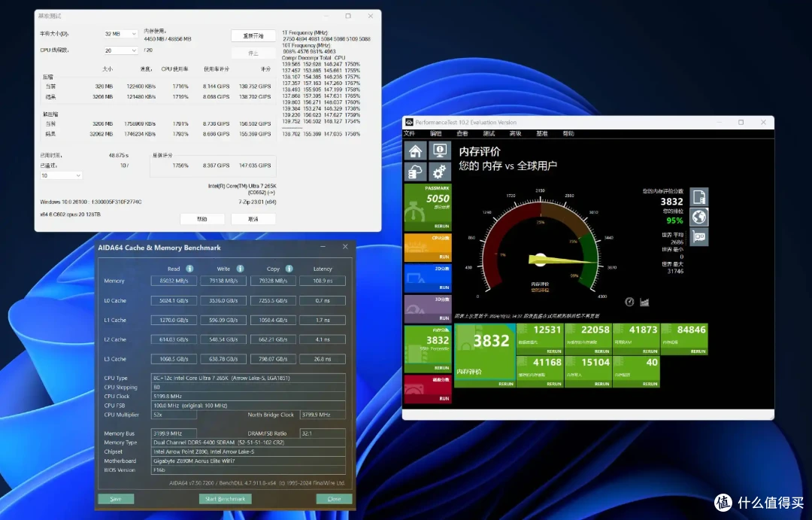
Task: Click the hardware card icon under the globe
Action: tap(699, 237)
